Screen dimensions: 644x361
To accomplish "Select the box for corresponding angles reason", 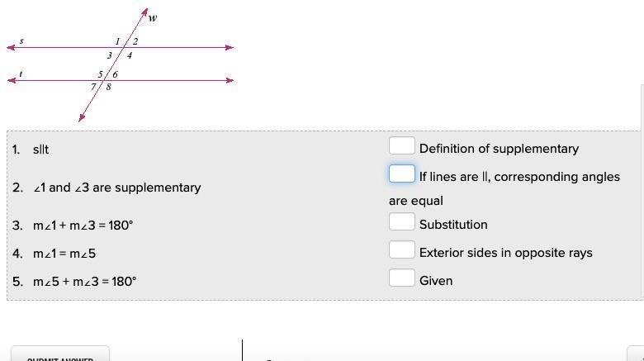I will (401, 174).
